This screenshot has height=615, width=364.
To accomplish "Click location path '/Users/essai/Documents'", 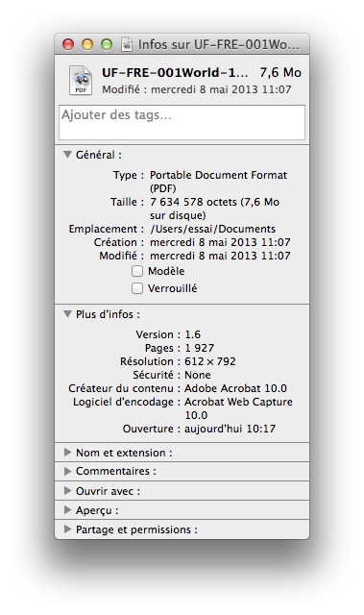I will (213, 229).
